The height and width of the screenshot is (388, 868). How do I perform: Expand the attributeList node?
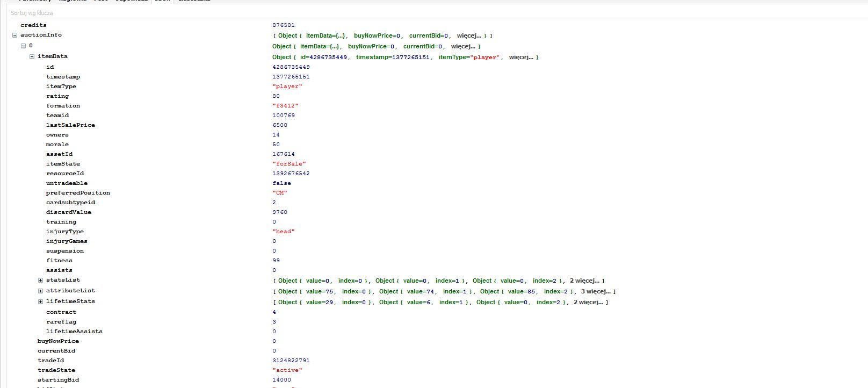(x=40, y=291)
